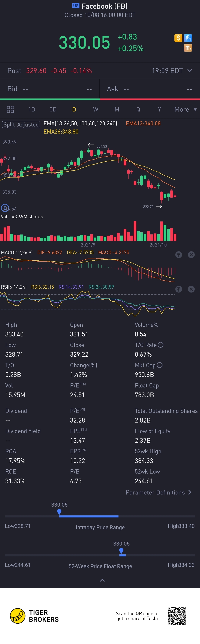The height and width of the screenshot is (644, 200).
Task: Scan the Tiger Brokers QR code
Action: (177, 616)
